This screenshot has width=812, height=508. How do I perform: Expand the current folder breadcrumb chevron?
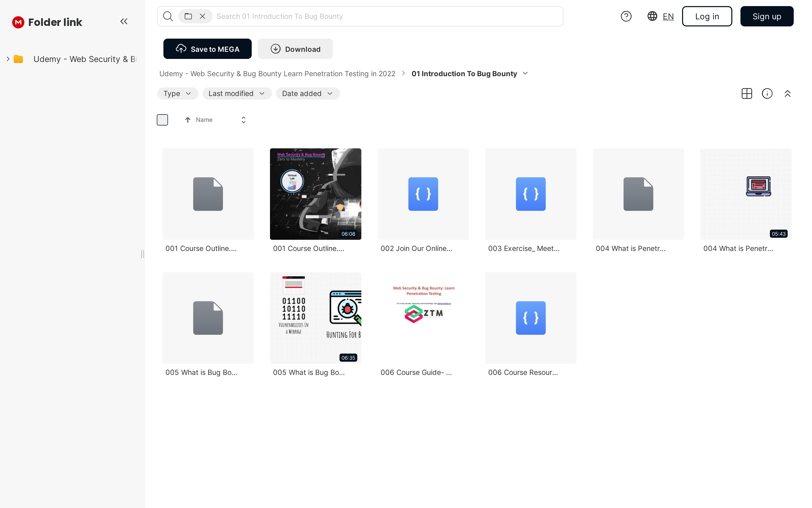tap(526, 73)
